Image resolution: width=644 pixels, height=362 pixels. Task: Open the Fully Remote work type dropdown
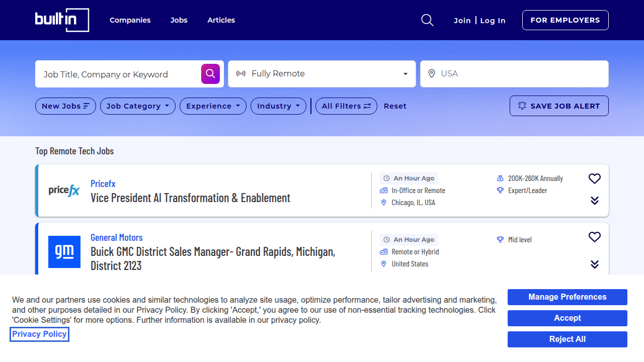coord(322,74)
